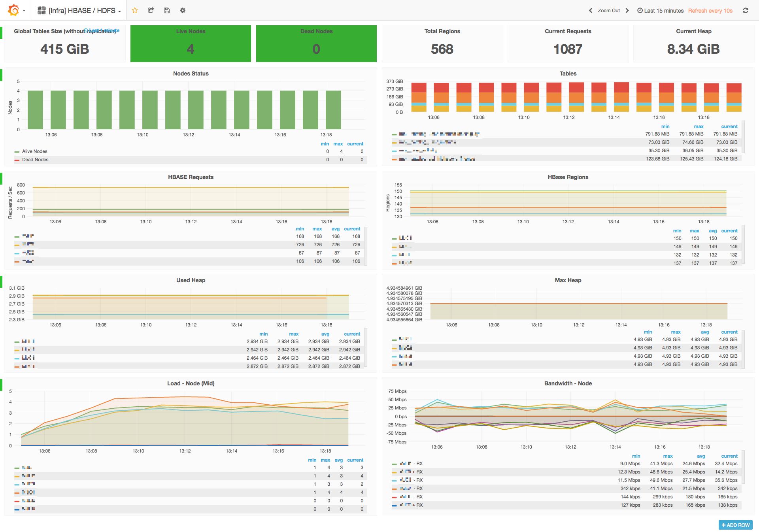
Task: Open Load - Node (Mid) panel title menu
Action: (191, 383)
